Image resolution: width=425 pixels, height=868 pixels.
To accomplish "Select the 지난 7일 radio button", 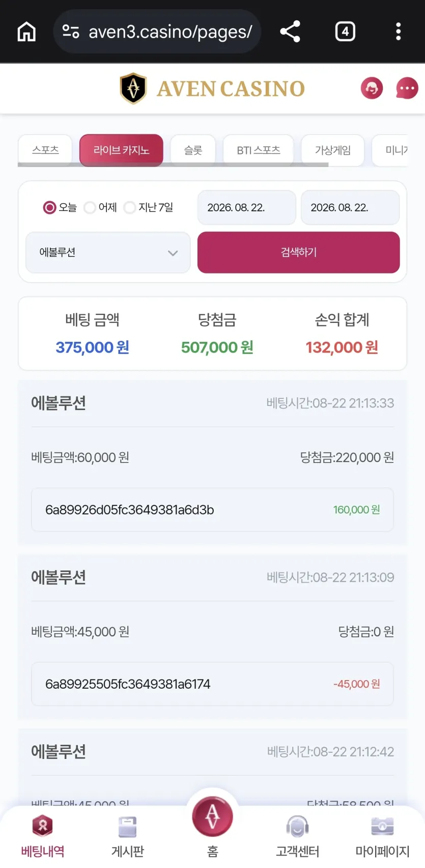I will pyautogui.click(x=130, y=207).
